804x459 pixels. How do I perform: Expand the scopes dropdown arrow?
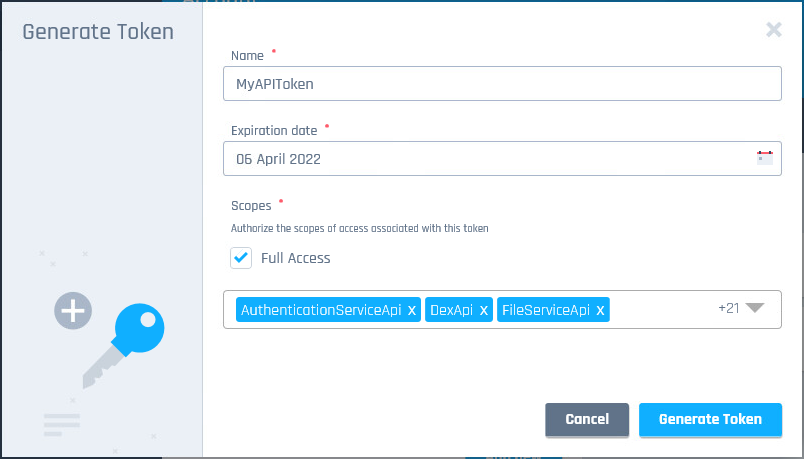(x=755, y=308)
